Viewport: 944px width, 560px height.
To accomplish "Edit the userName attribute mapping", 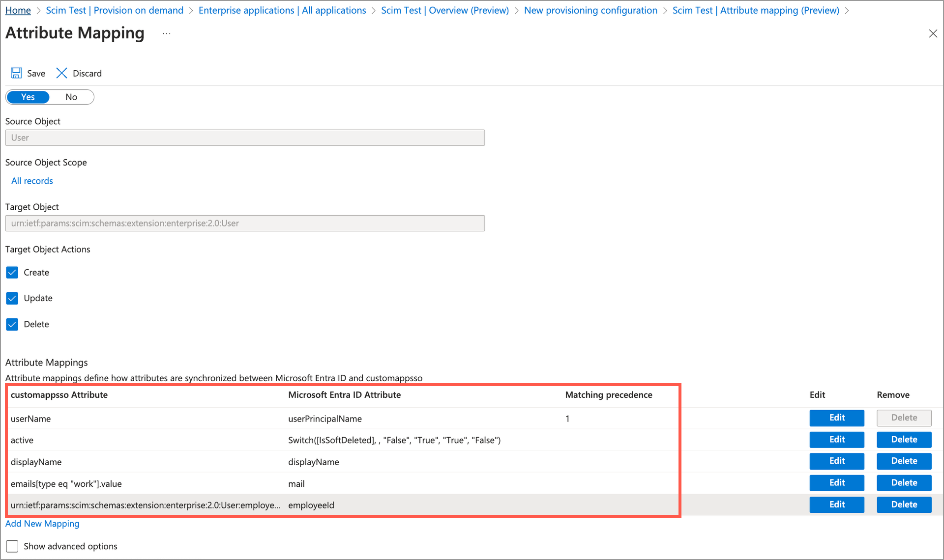I will (836, 418).
